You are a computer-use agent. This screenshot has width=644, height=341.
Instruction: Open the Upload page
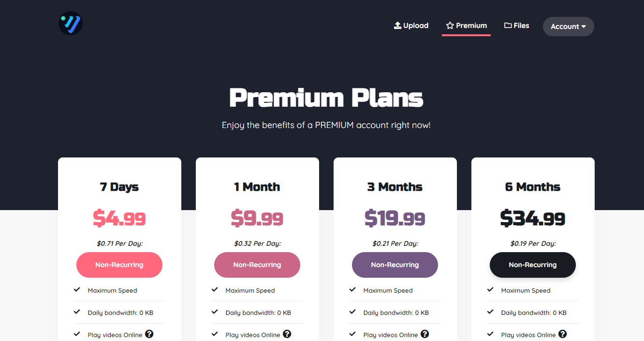coord(411,26)
